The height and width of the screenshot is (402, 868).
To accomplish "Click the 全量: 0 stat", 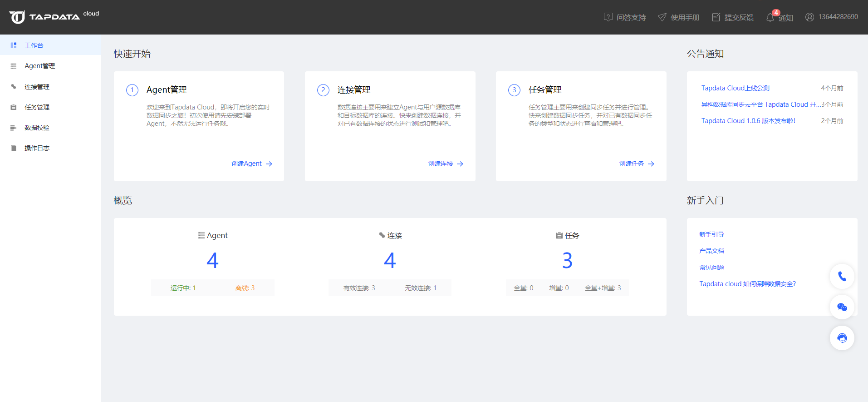I will (523, 288).
